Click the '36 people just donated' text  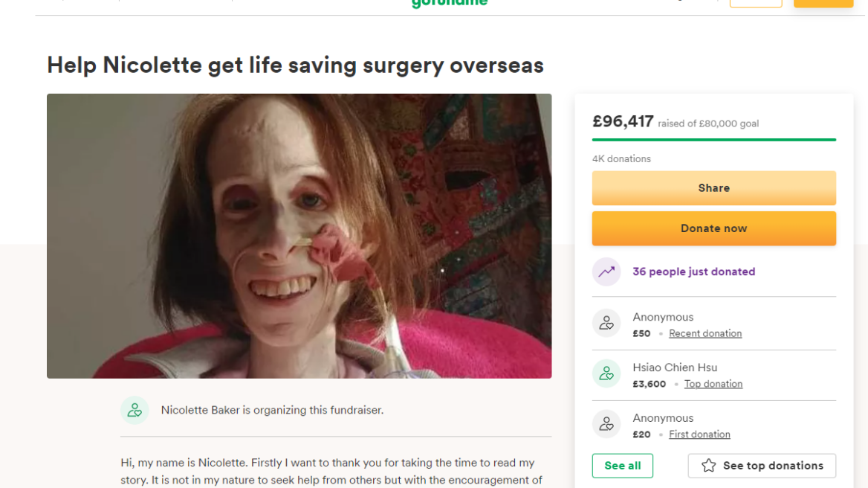[693, 272]
